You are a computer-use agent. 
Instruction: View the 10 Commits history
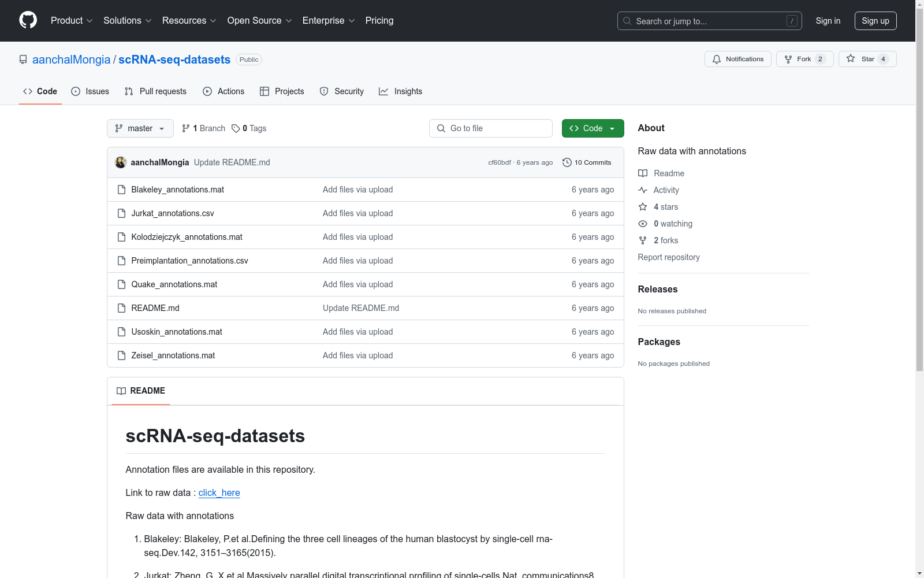pyautogui.click(x=587, y=162)
